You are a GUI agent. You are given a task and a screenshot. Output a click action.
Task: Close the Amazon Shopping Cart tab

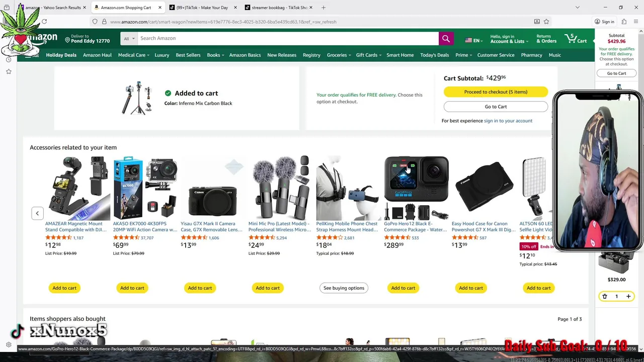(160, 8)
